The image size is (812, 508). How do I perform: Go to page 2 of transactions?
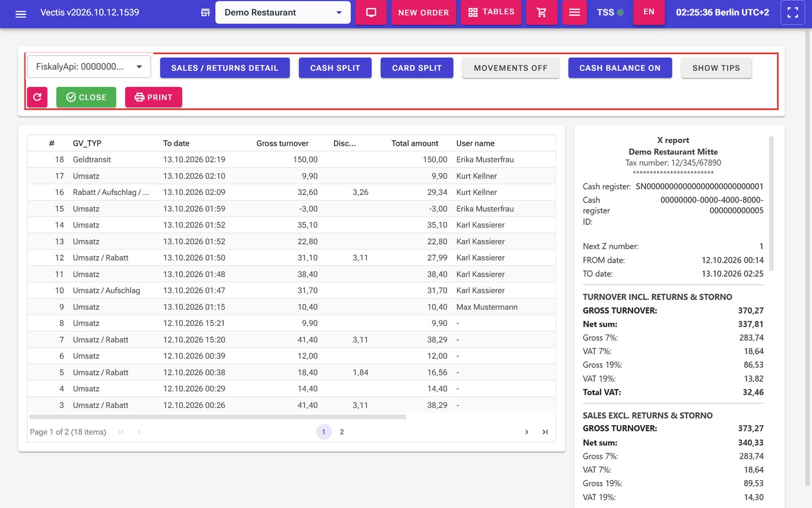click(342, 432)
